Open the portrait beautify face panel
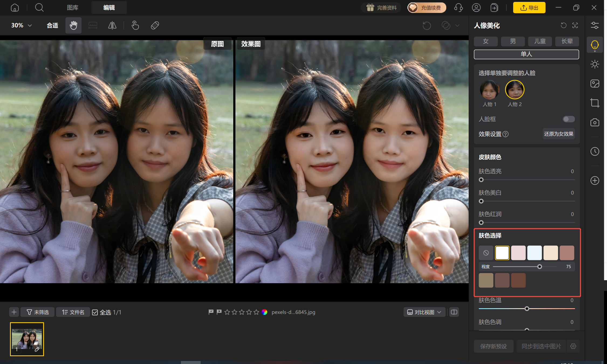Image resolution: width=607 pixels, height=364 pixels. click(x=595, y=45)
